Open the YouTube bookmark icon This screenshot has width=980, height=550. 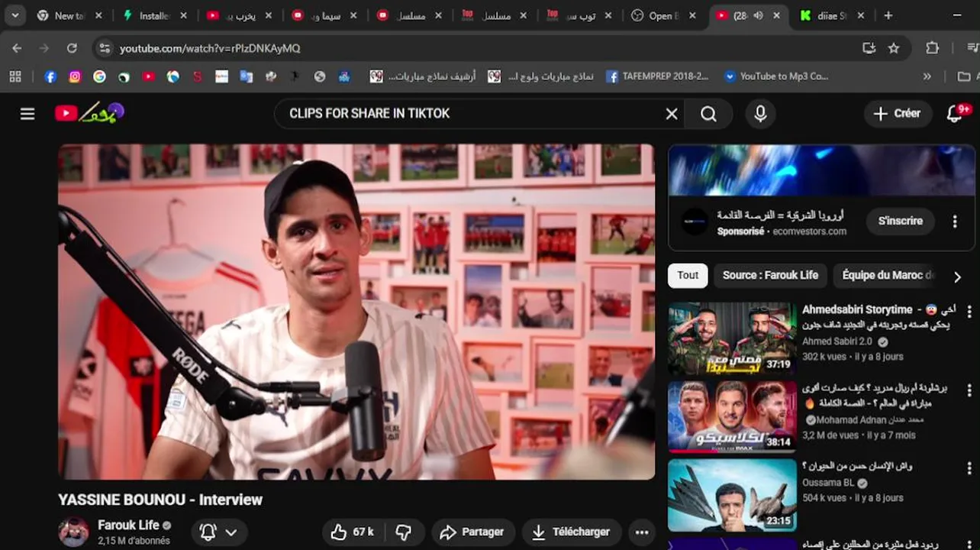[148, 76]
